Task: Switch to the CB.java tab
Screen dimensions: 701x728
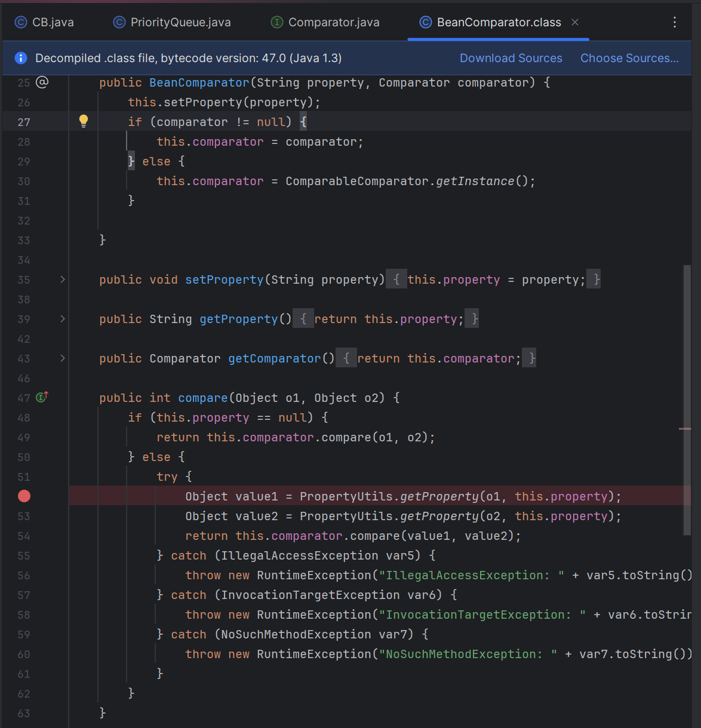Action: (x=44, y=22)
